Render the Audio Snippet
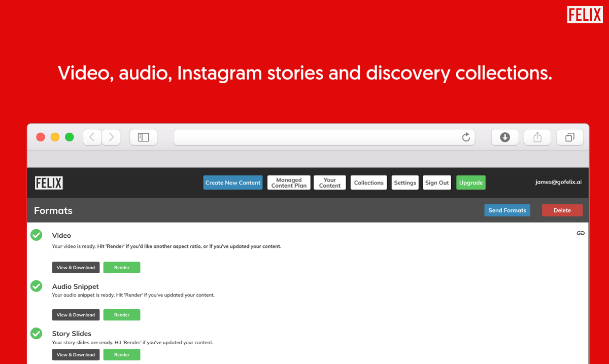Screen dimensions: 609x364 [x=122, y=315]
